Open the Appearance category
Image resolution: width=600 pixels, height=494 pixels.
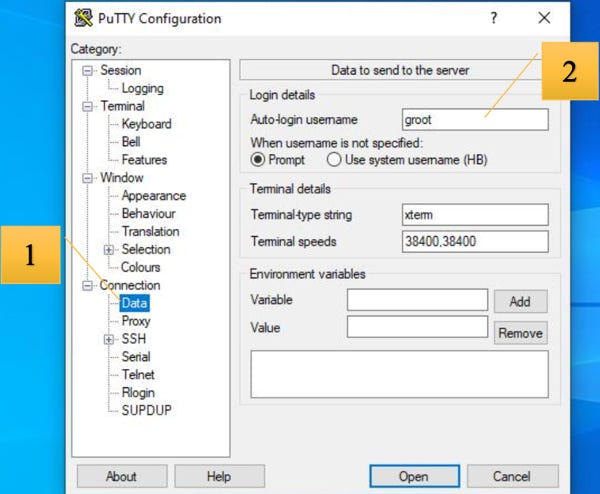click(x=154, y=196)
